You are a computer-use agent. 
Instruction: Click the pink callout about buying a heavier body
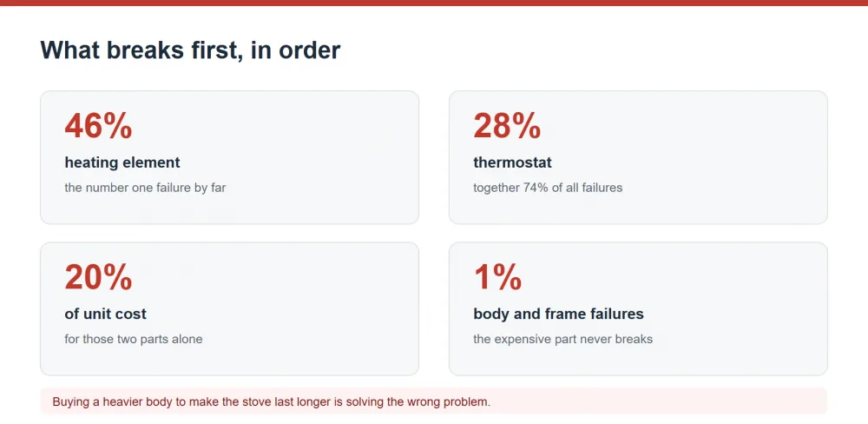(x=434, y=401)
